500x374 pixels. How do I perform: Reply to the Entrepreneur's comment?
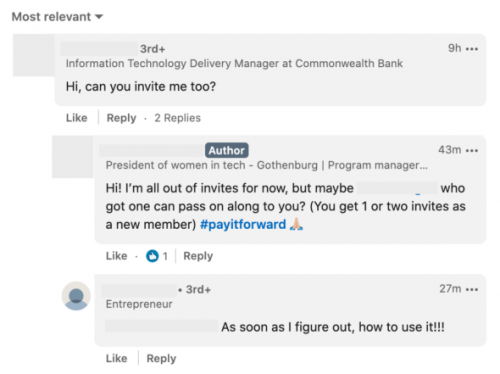click(161, 358)
